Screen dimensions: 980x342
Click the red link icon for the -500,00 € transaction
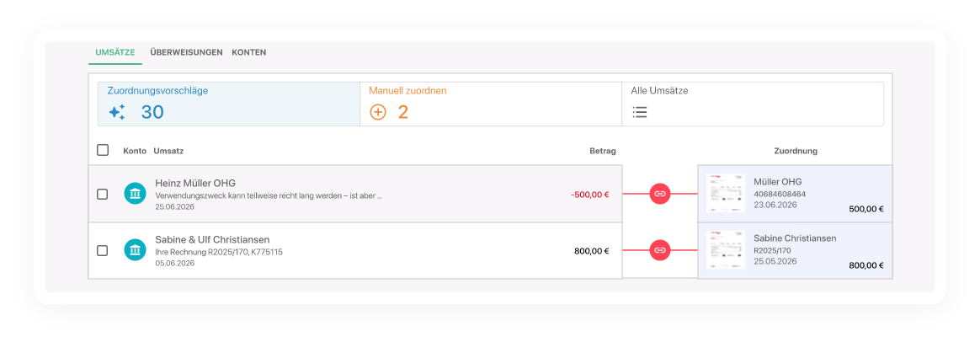point(660,194)
